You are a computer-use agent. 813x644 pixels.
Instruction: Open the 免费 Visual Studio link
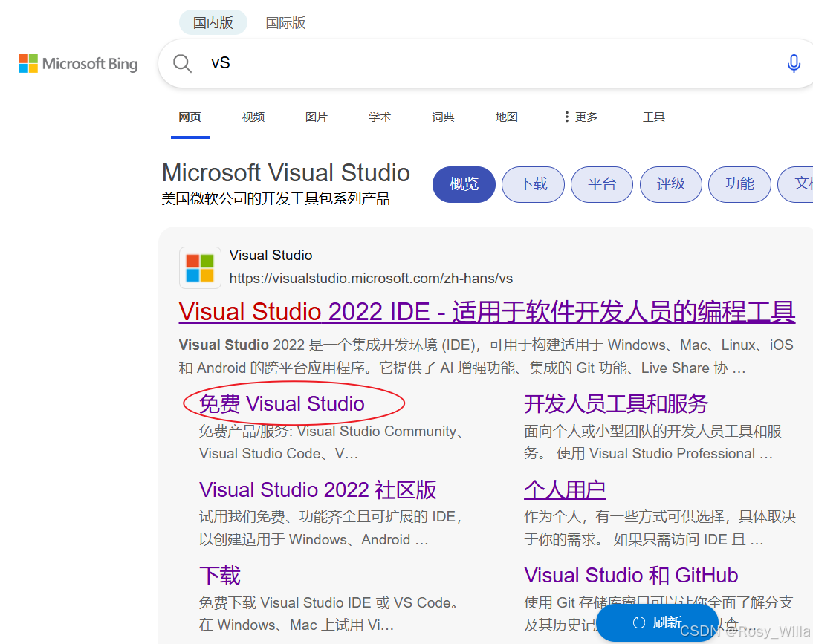coord(282,403)
